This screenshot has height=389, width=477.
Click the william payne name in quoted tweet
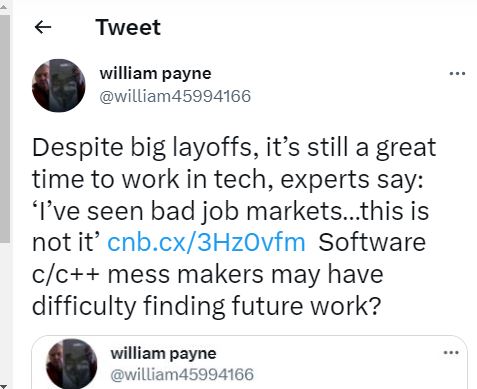click(x=163, y=353)
